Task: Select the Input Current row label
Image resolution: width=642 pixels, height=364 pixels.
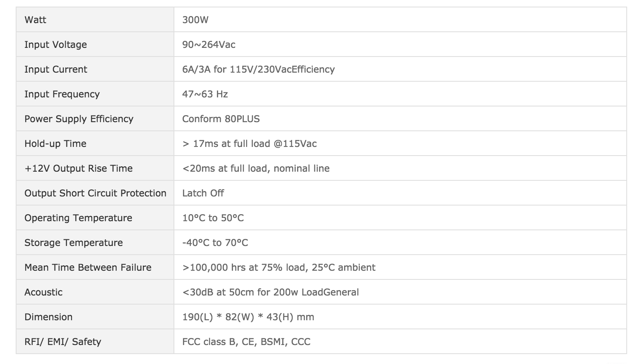Action: (55, 69)
